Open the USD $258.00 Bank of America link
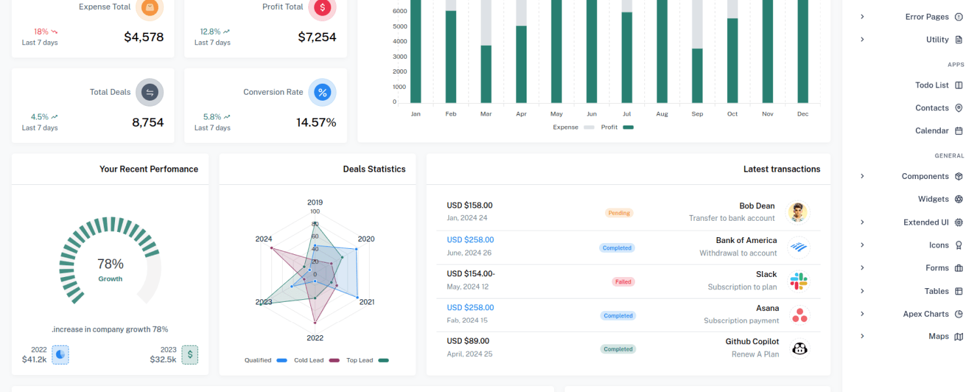This screenshot has width=980, height=392. [470, 240]
